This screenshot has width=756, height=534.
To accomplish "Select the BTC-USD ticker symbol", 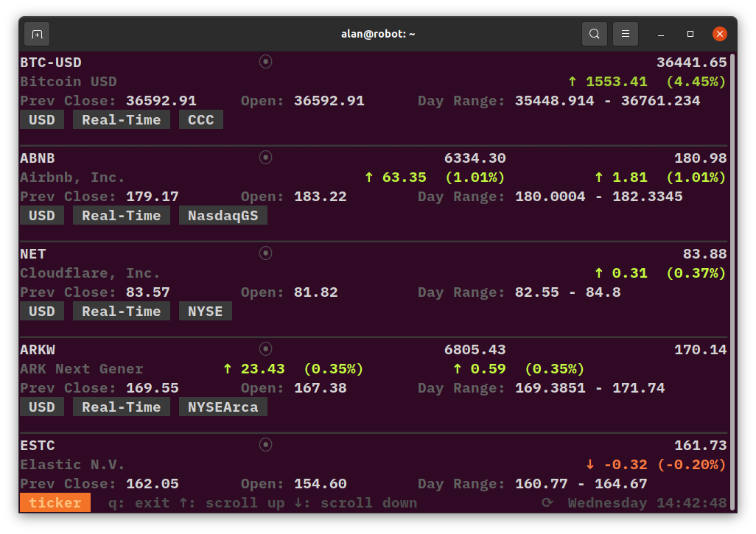I will [x=51, y=63].
